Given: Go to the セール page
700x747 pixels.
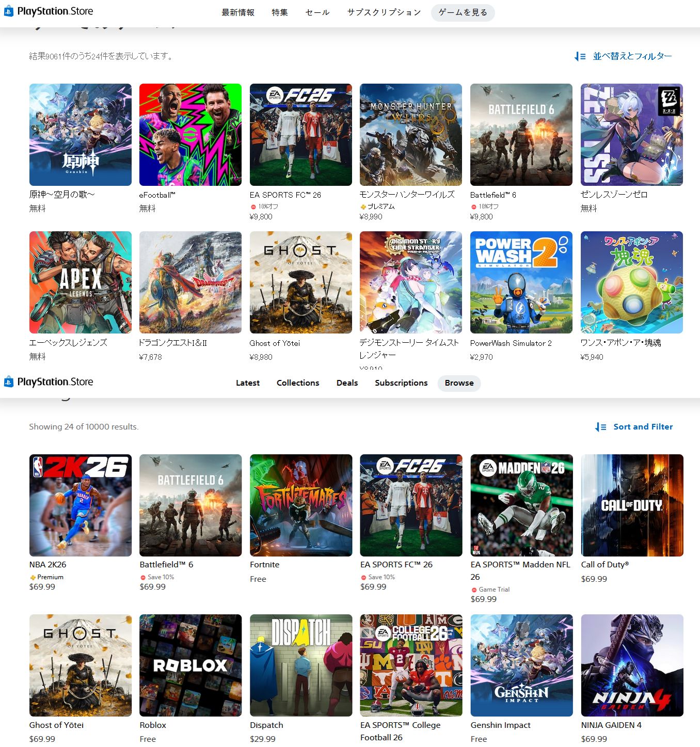Looking at the screenshot, I should (x=317, y=12).
